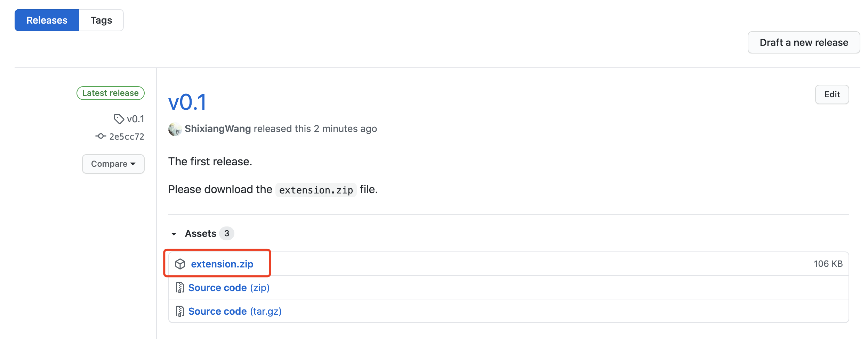The image size is (868, 339).
Task: Open ShixiangWang's avatar image
Action: (175, 129)
